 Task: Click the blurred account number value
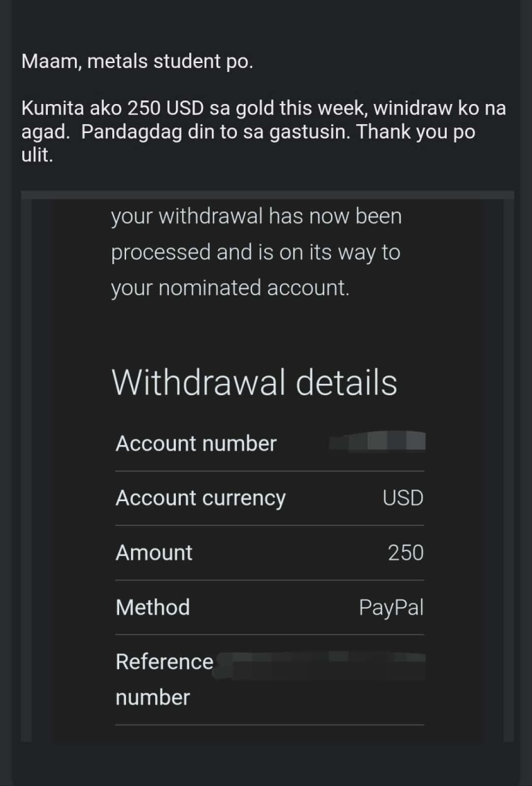click(x=378, y=441)
